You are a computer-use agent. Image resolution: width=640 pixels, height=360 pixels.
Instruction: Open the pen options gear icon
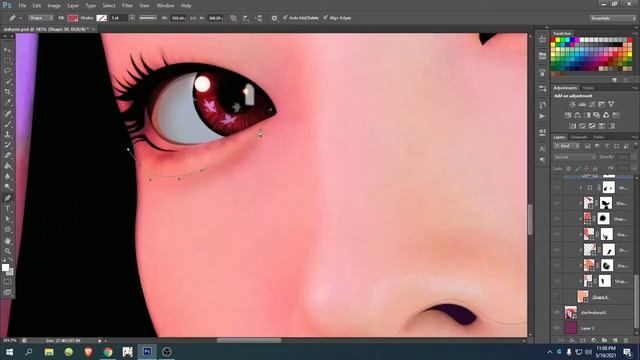(274, 18)
